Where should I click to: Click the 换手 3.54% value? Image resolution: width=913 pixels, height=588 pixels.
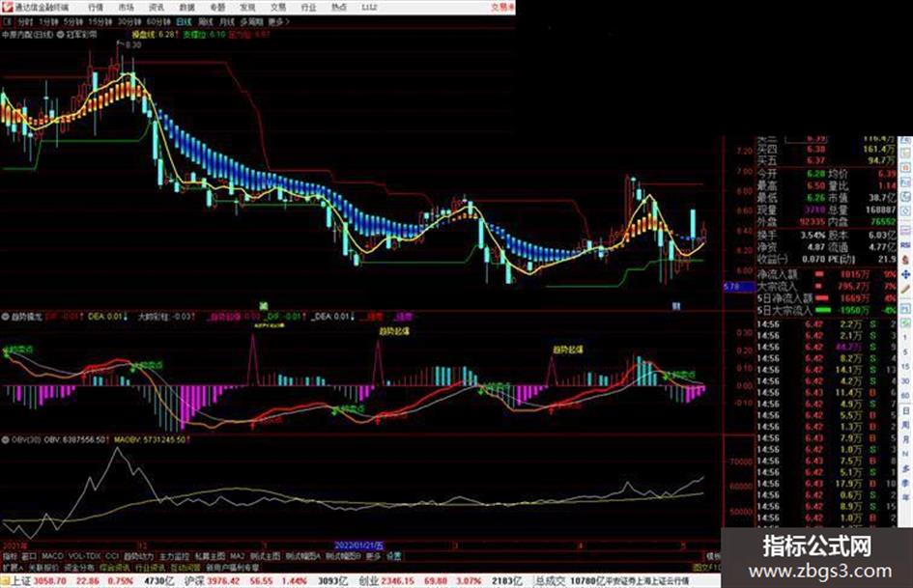pyautogui.click(x=813, y=236)
